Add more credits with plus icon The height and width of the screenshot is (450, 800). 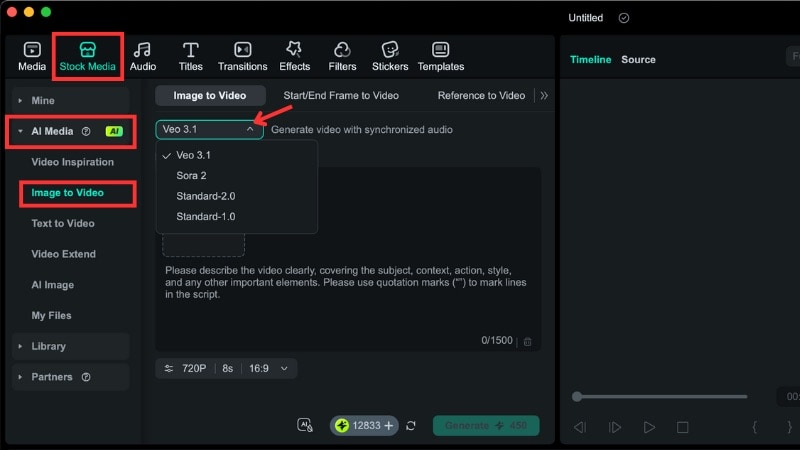(x=389, y=426)
